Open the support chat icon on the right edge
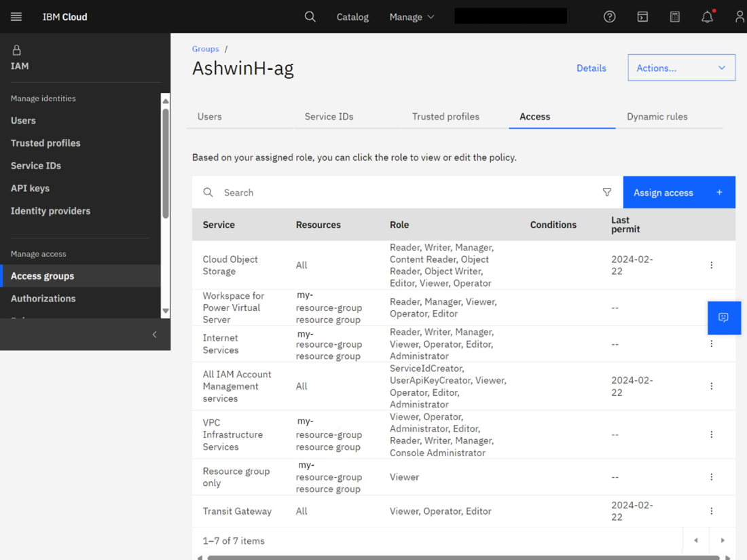This screenshot has width=747, height=560. tap(724, 318)
